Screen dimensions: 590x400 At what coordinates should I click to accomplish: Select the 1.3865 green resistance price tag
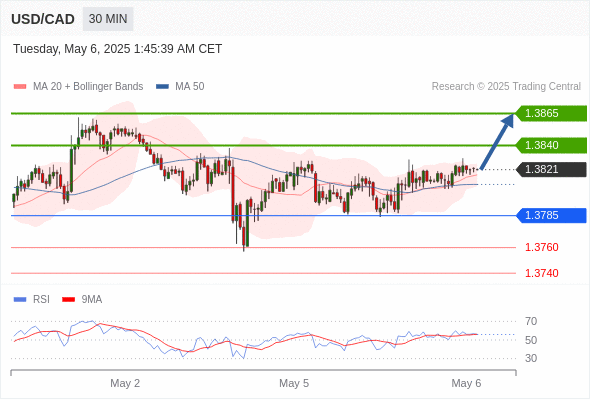click(551, 113)
